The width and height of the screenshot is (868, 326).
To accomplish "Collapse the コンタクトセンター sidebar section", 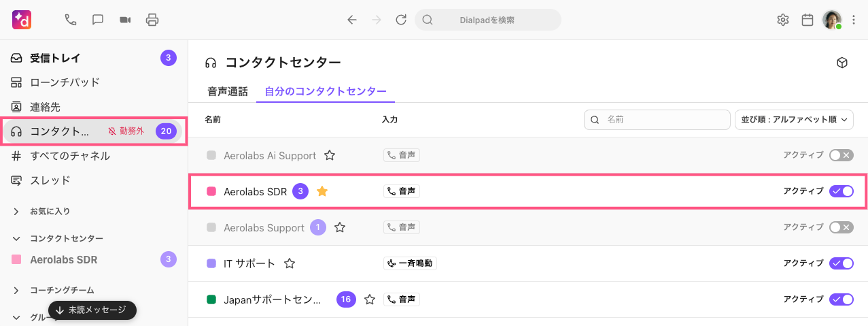I will 16,239.
